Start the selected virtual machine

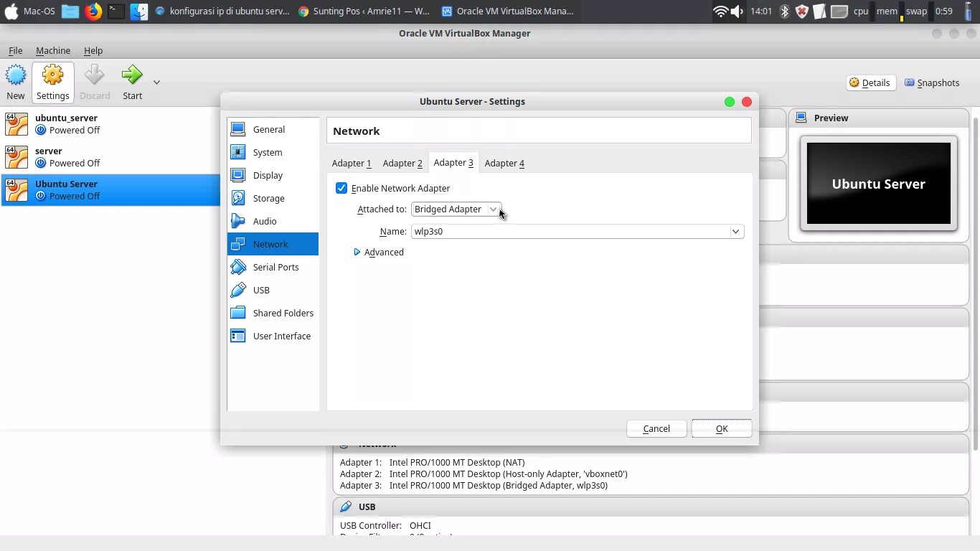(133, 82)
